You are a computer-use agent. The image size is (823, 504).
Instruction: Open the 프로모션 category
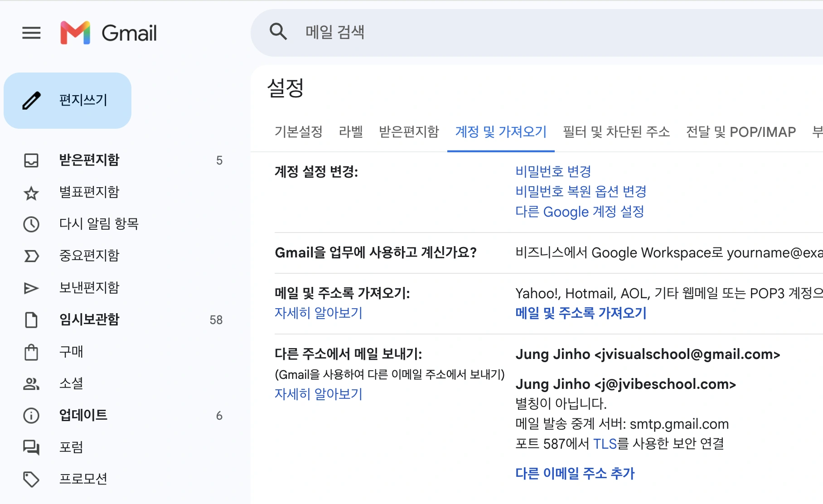pyautogui.click(x=83, y=479)
